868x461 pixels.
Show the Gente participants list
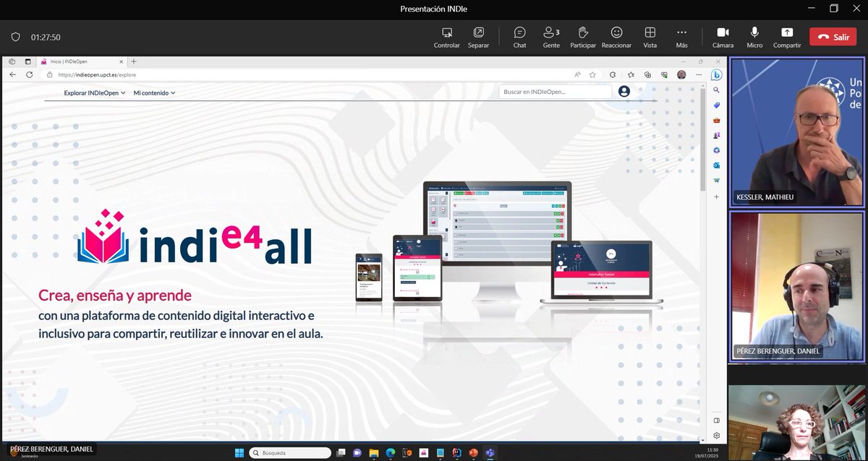click(x=551, y=37)
